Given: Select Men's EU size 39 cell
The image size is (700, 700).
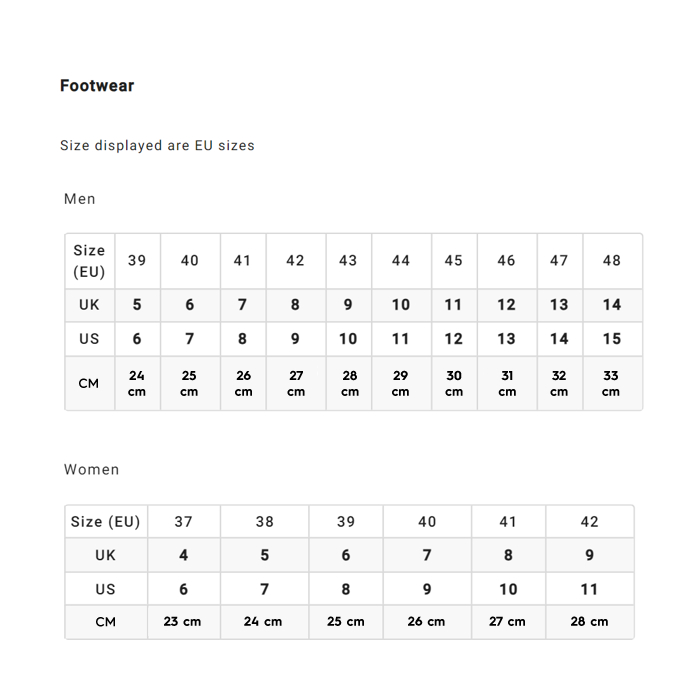Looking at the screenshot, I should (138, 261).
